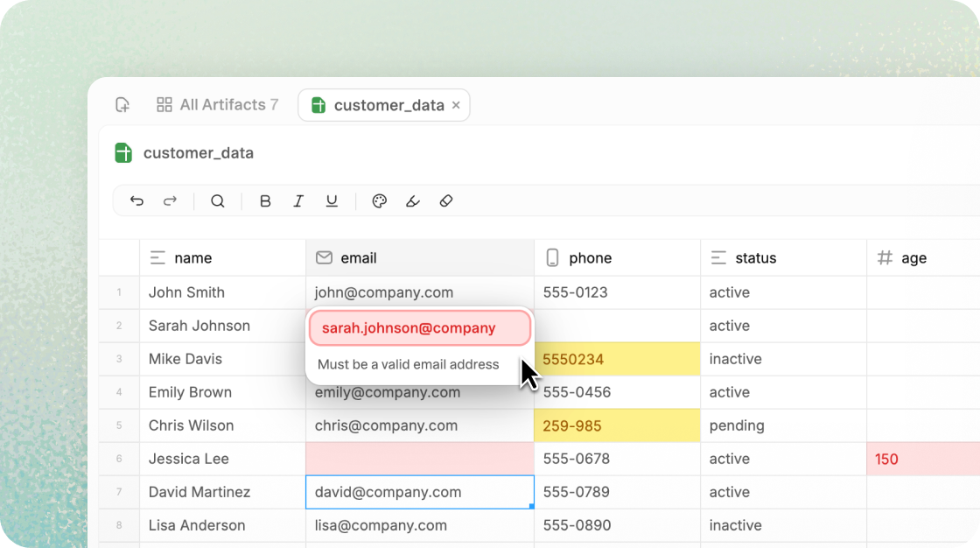Undo the last action
The image size is (980, 548).
[x=136, y=200]
